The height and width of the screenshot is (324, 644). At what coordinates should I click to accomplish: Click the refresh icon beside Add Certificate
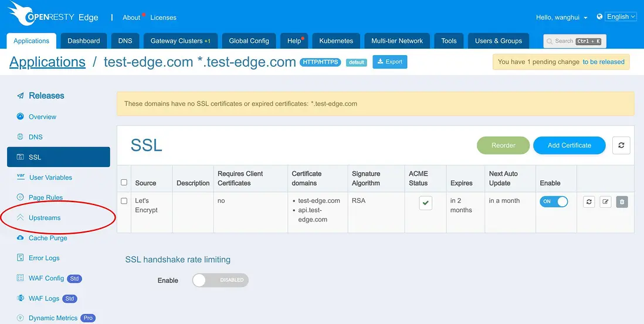coord(621,145)
